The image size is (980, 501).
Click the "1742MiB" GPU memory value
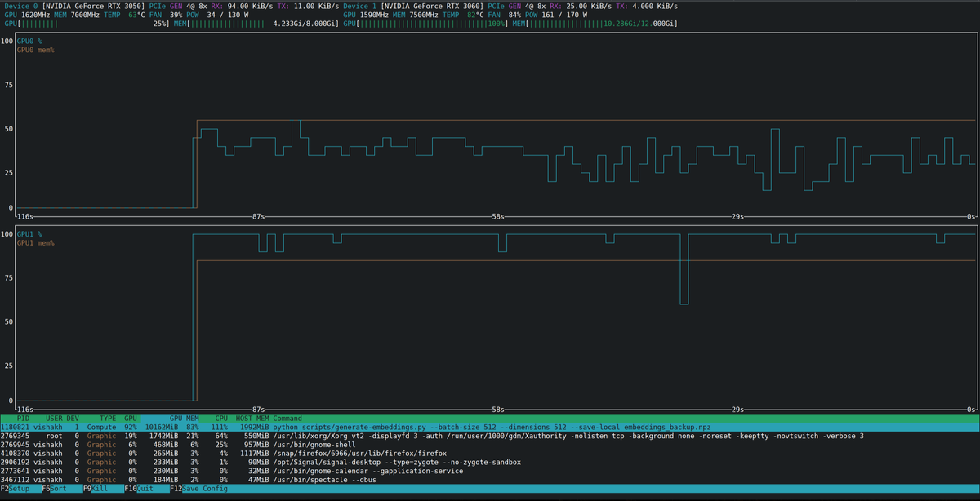(x=164, y=436)
